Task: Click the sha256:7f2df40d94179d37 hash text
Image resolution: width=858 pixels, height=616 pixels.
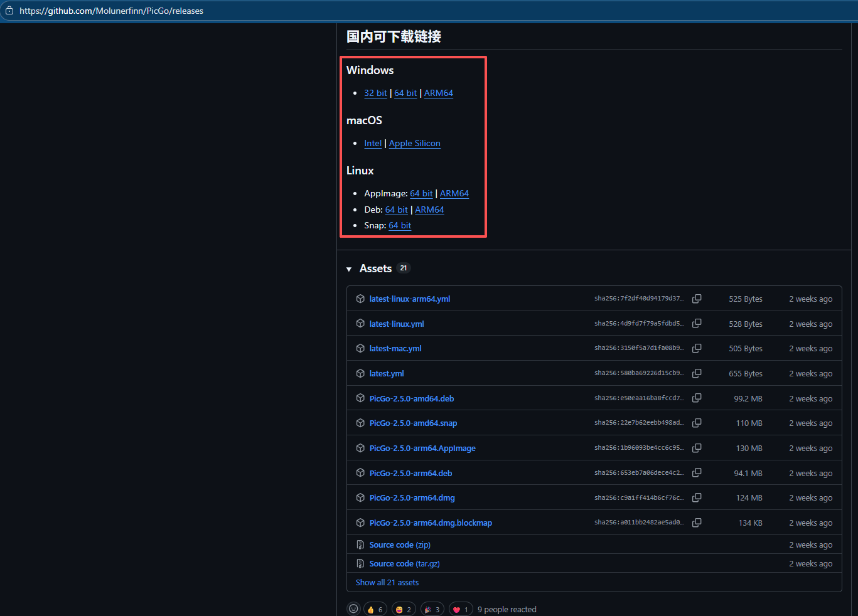Action: click(x=639, y=299)
